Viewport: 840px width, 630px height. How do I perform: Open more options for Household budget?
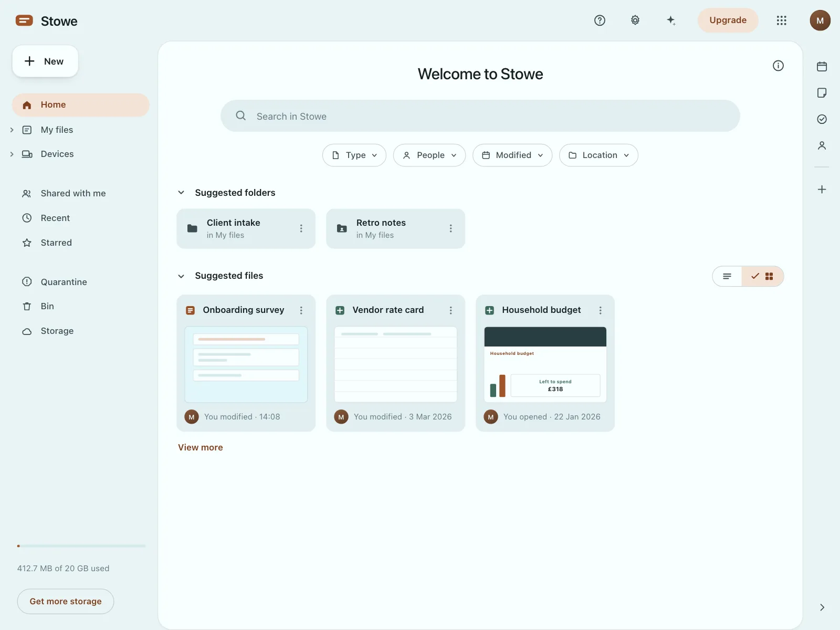(601, 310)
